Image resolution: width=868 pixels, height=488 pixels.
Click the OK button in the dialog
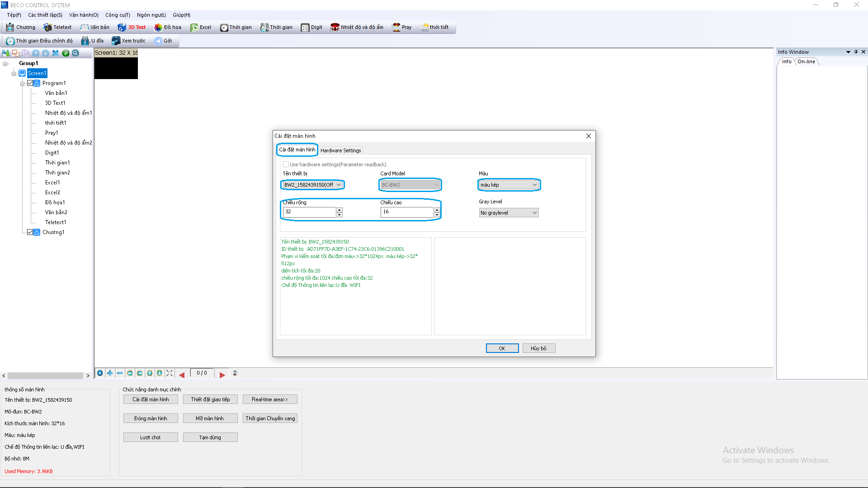(x=502, y=348)
